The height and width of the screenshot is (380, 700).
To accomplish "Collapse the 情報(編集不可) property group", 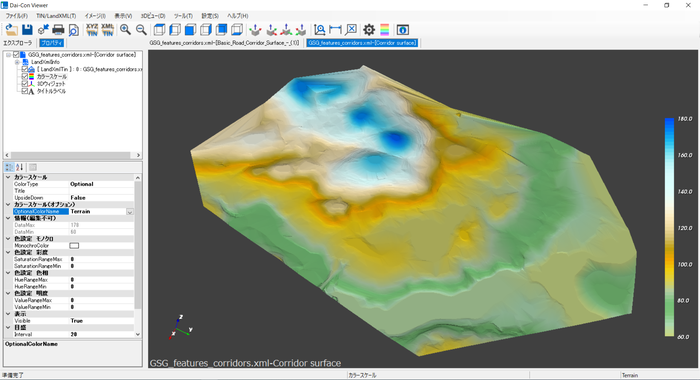I will (8, 218).
